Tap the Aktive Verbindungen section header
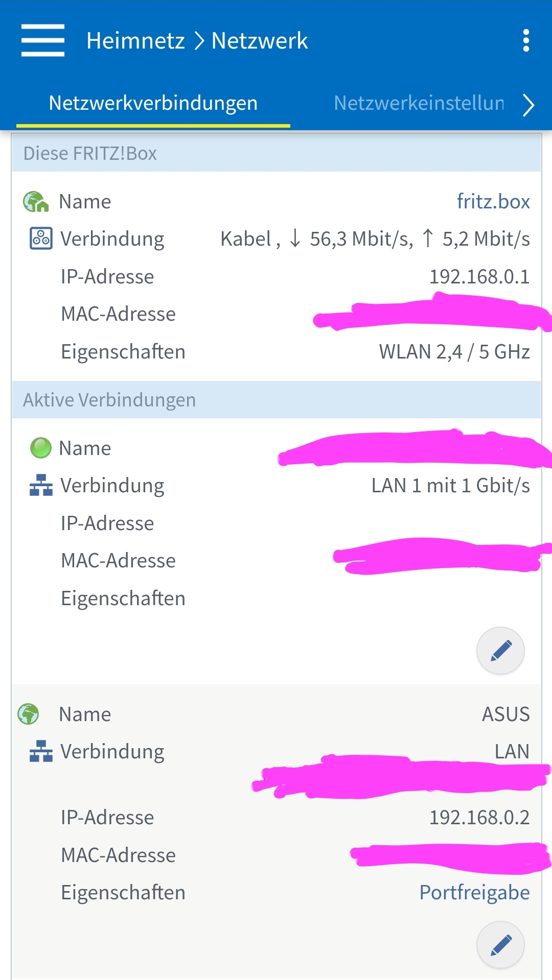The width and height of the screenshot is (552, 980). [x=276, y=400]
